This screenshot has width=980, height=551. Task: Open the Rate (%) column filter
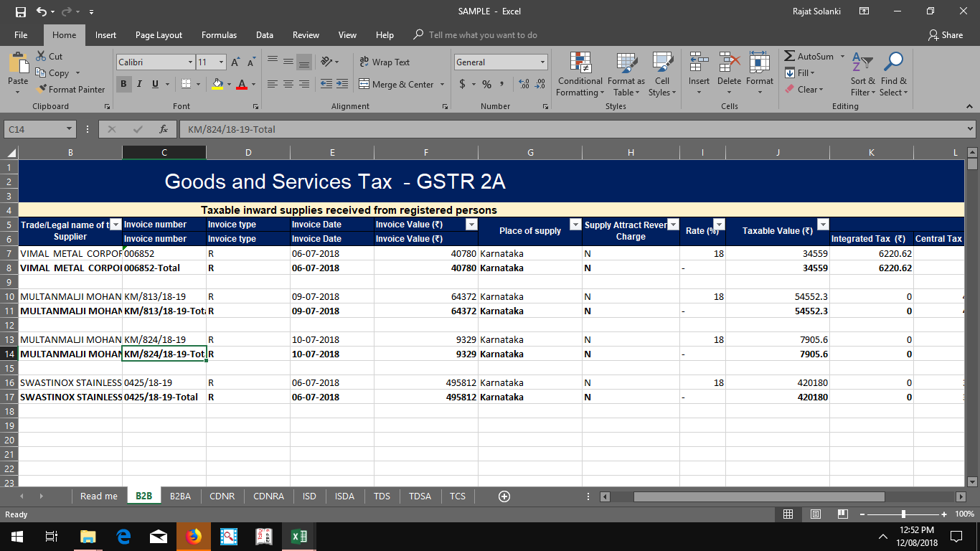[720, 224]
